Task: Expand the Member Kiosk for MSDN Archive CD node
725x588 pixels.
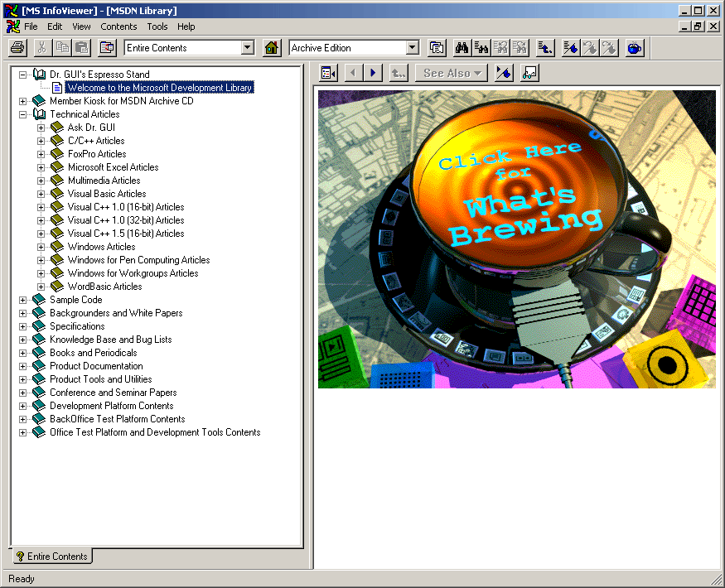Action: pyautogui.click(x=22, y=101)
